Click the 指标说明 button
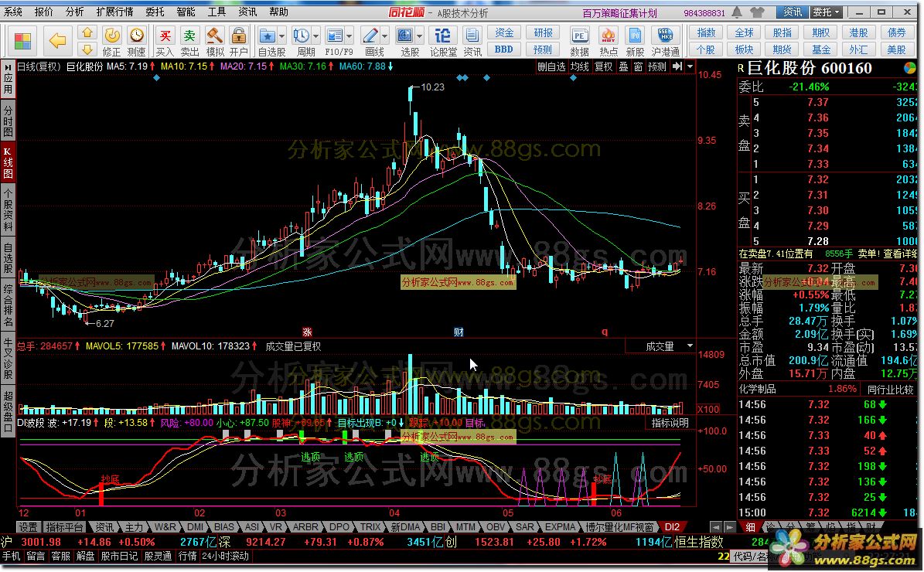This screenshot has height=572, width=924. [x=670, y=423]
